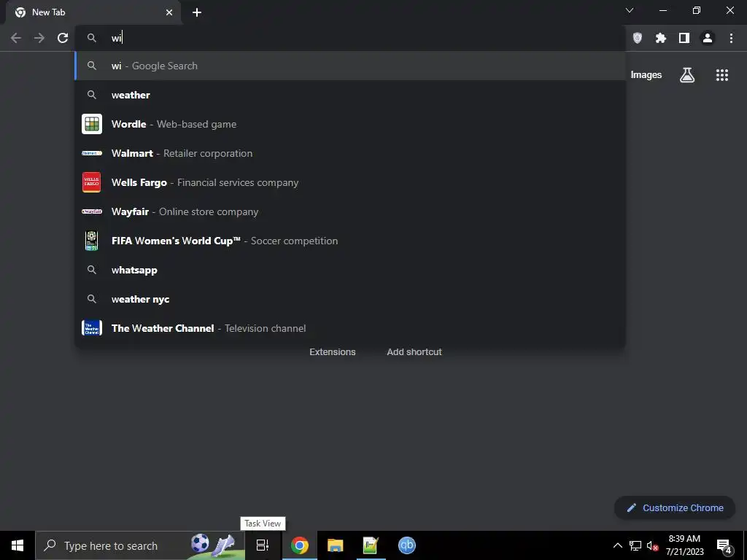
Task: Toggle the side panel icon
Action: 684,38
